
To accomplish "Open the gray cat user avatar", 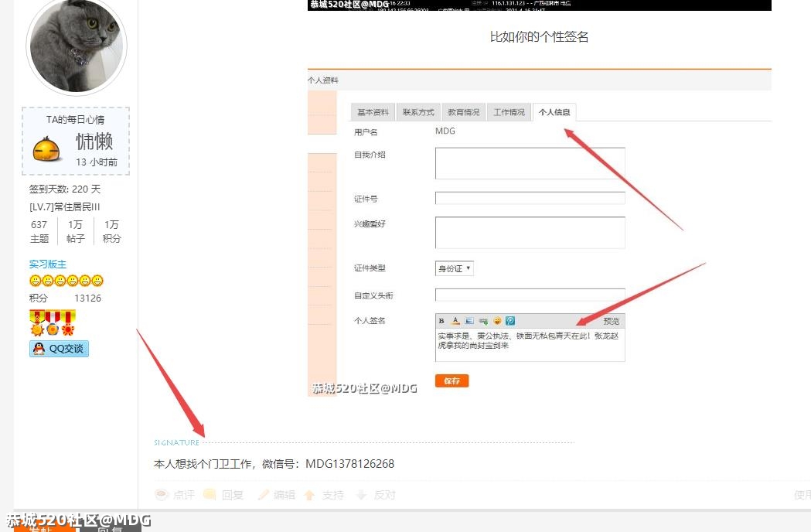I will (x=77, y=46).
